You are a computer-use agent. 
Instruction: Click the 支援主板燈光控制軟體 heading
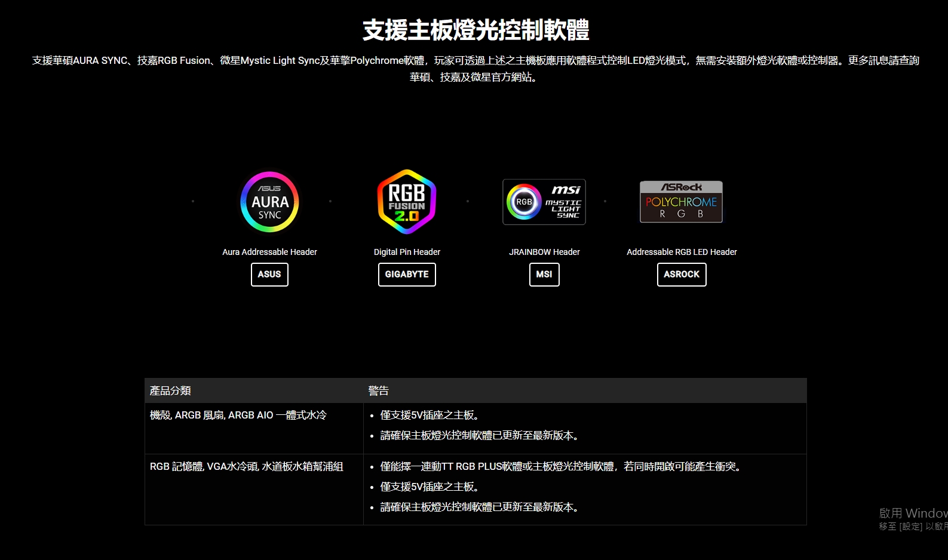[x=475, y=30]
